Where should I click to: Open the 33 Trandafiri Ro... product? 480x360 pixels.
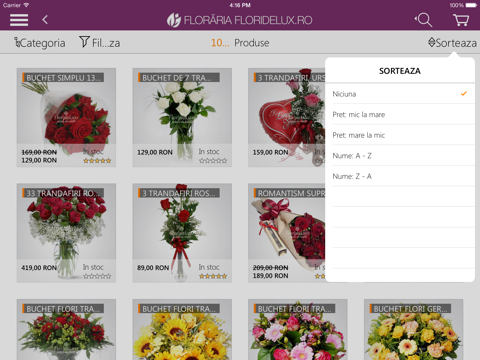point(66,233)
